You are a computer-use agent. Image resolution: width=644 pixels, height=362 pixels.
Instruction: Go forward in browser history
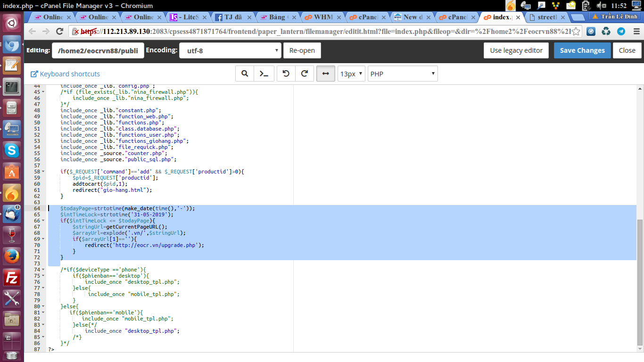point(46,32)
